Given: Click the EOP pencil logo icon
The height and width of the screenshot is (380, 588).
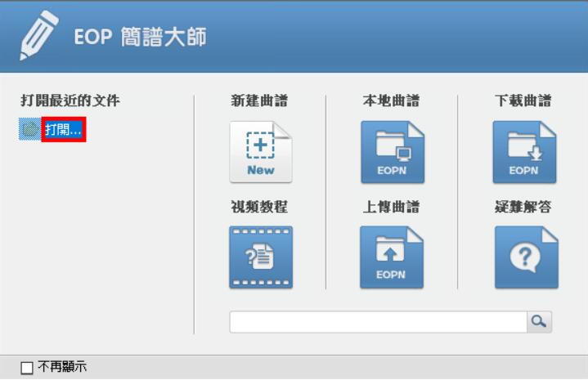Looking at the screenshot, I should [39, 35].
